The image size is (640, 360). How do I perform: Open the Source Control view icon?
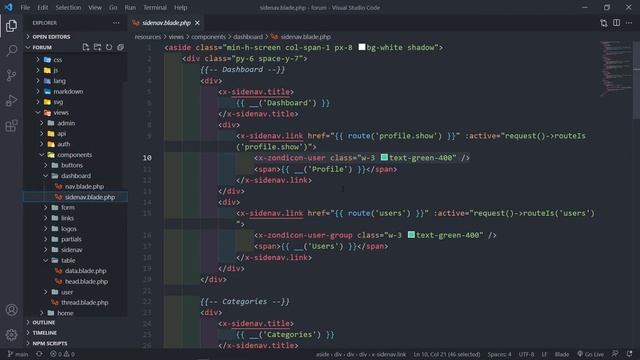click(x=11, y=76)
